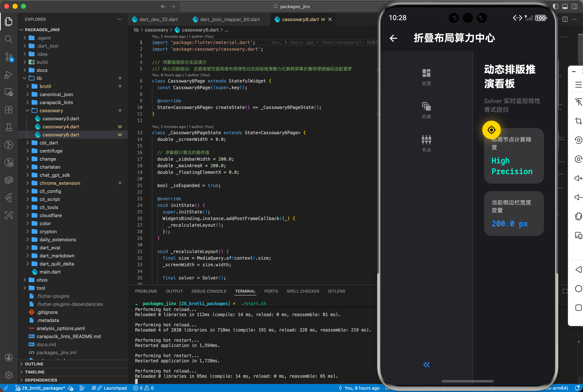Tap the yellow floating target button

tap(491, 130)
